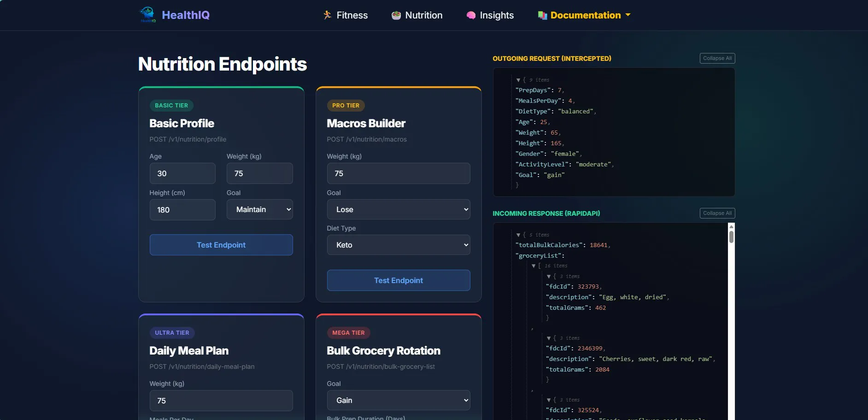
Task: Focus the Age field containing 30
Action: point(182,173)
